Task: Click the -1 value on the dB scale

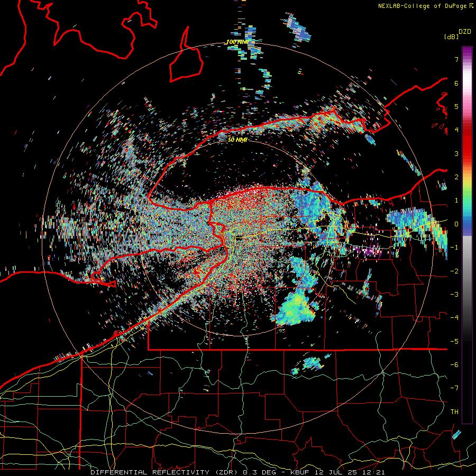Action: (x=454, y=248)
